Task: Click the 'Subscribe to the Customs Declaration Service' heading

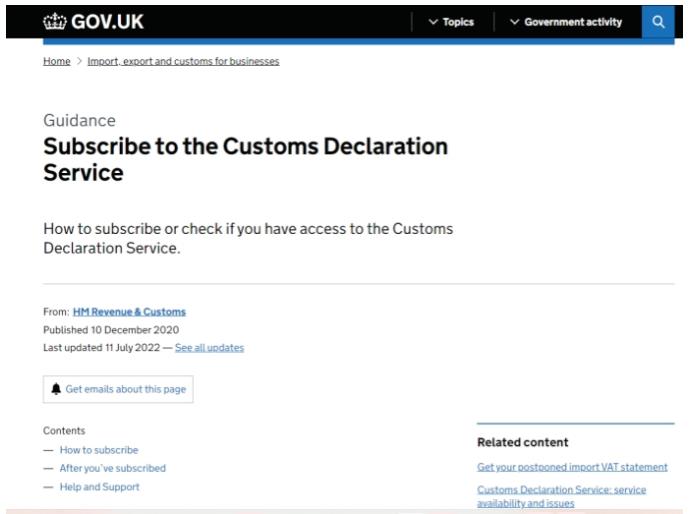Action: click(246, 159)
